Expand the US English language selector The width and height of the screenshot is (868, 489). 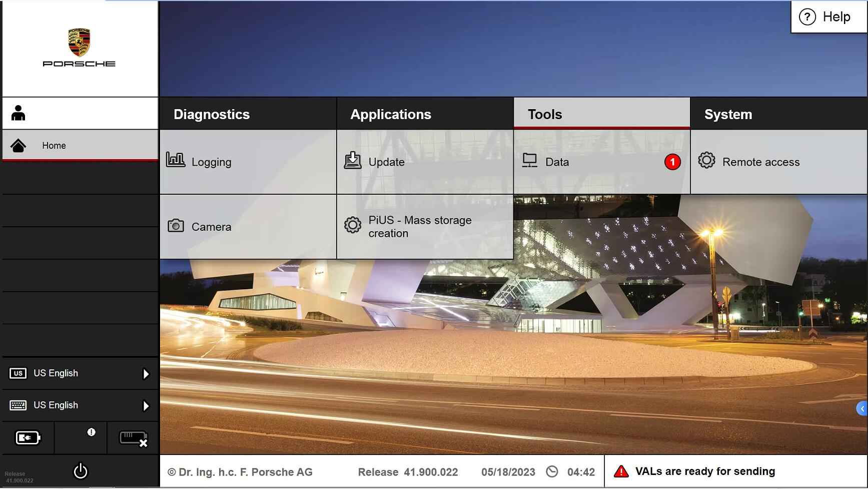pos(146,374)
